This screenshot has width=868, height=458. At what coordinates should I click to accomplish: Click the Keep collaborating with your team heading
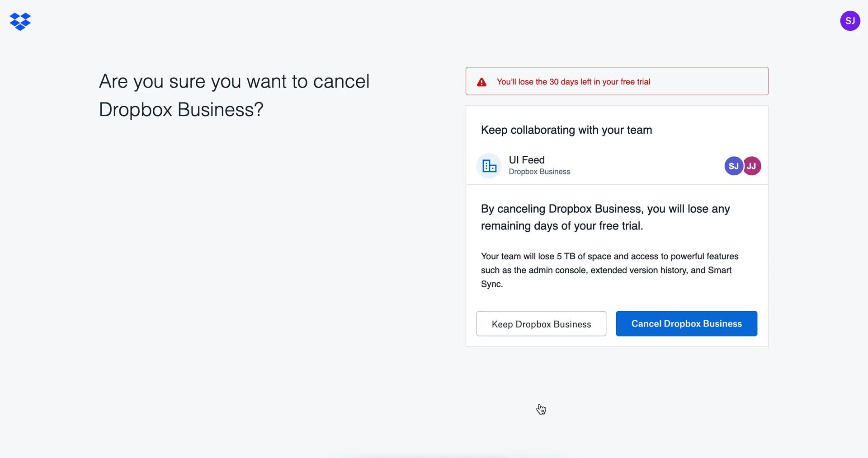[566, 130]
